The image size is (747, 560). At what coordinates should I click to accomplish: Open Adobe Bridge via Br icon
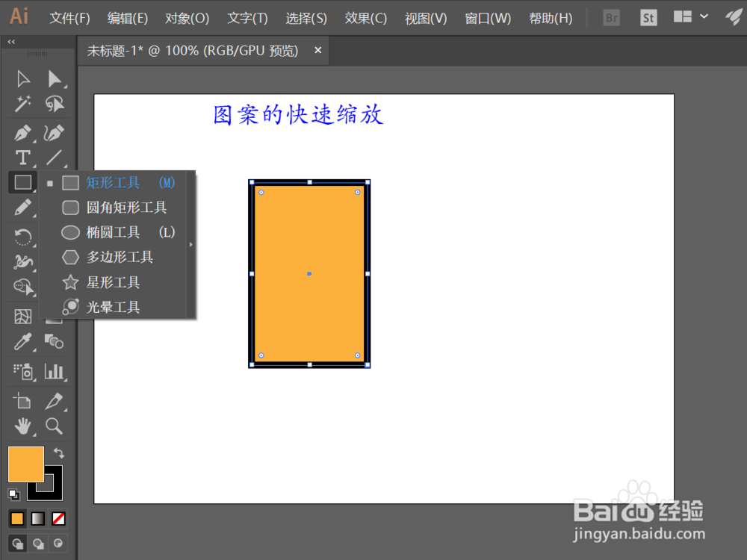[x=611, y=18]
